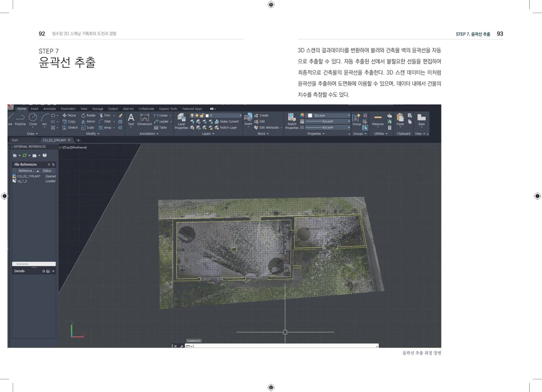Viewport: 542px width, 392px height.
Task: Select the CSJ_02_1FPLAN reference row
Action: [34, 176]
